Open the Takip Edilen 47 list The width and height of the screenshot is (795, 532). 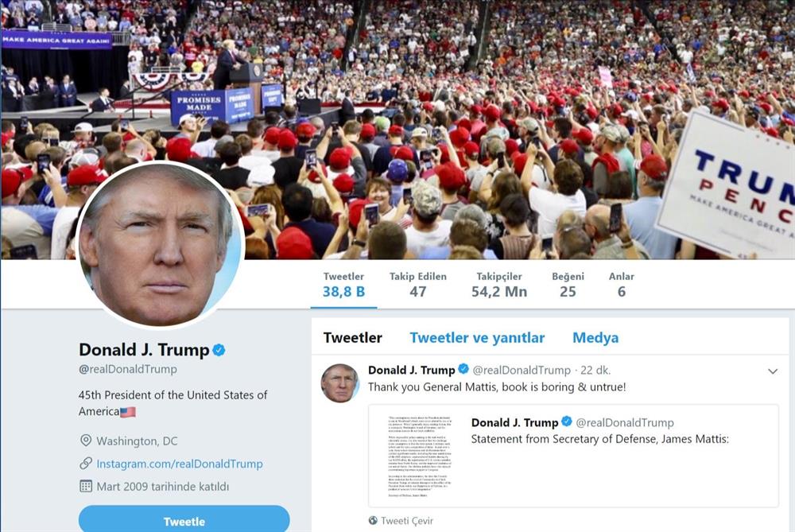[x=418, y=285]
